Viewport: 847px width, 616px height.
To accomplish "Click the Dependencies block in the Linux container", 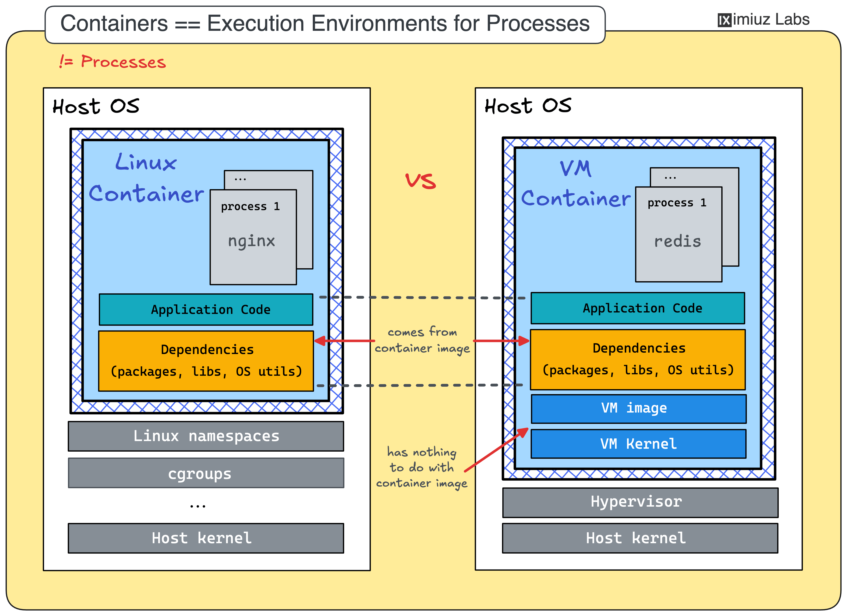I will [206, 361].
